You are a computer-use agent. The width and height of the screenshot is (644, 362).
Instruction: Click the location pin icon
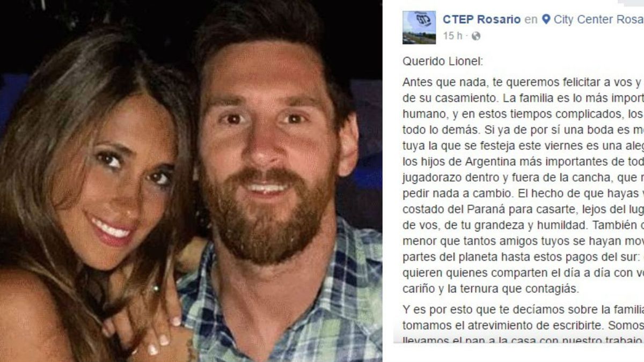546,20
